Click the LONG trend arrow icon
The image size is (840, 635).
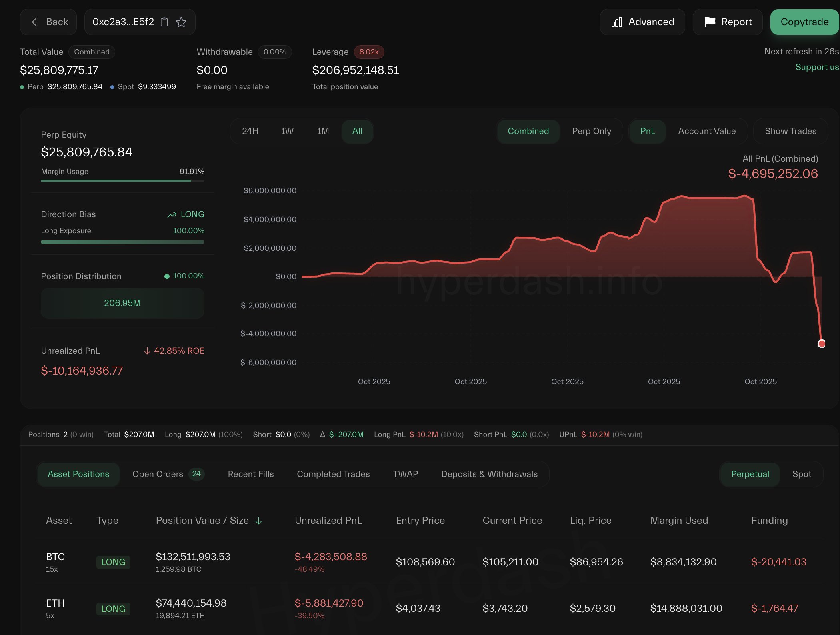pos(172,215)
